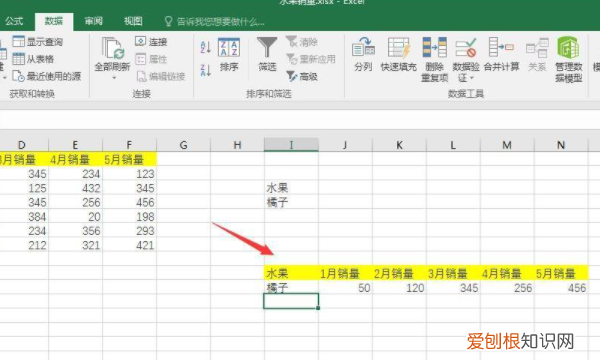Sort ascending with the A-Z icon

205,47
